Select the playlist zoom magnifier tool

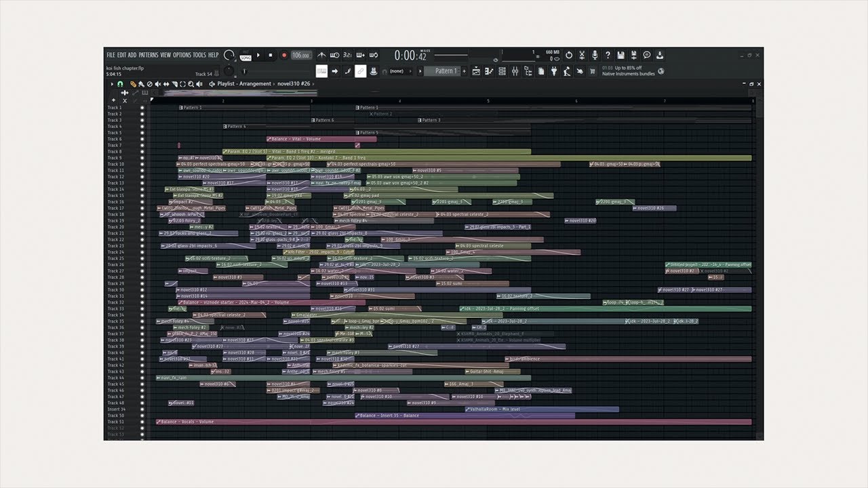(x=191, y=84)
